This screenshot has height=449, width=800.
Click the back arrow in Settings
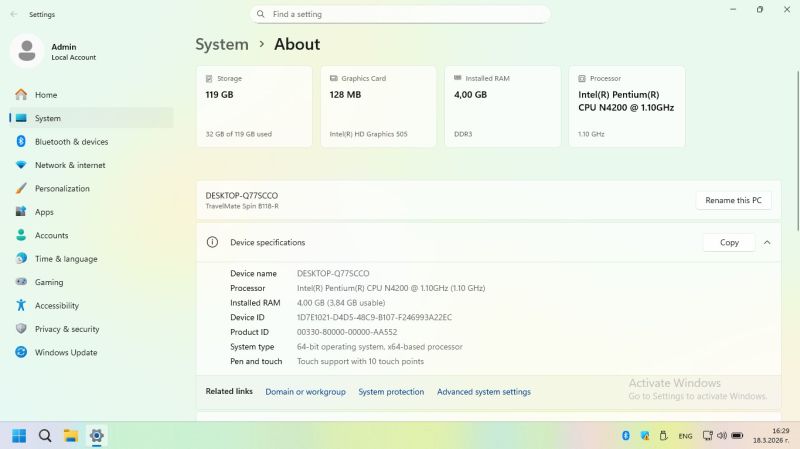pos(13,14)
